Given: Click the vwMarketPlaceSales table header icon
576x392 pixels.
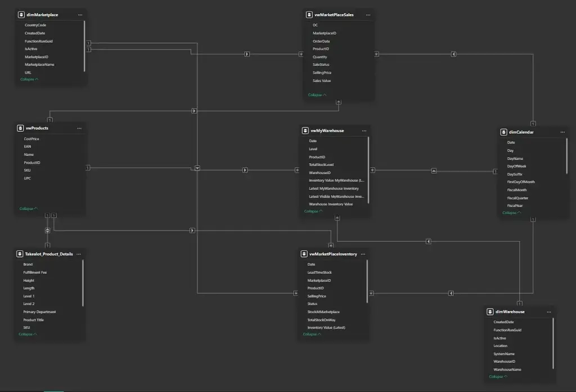Looking at the screenshot, I should click(x=309, y=15).
